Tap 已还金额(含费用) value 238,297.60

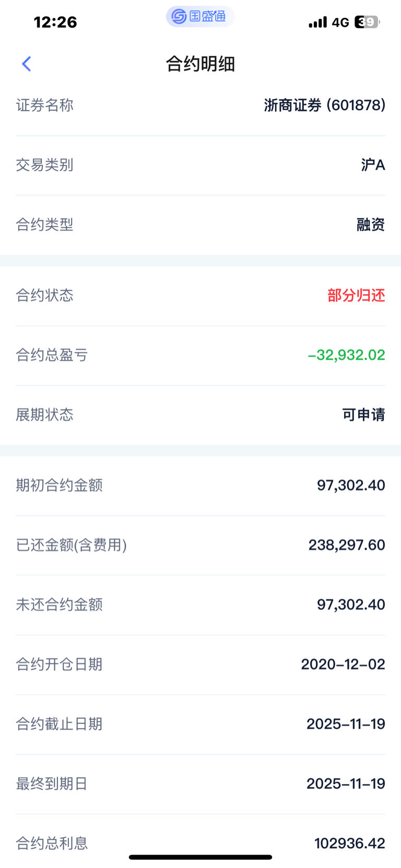coord(347,545)
